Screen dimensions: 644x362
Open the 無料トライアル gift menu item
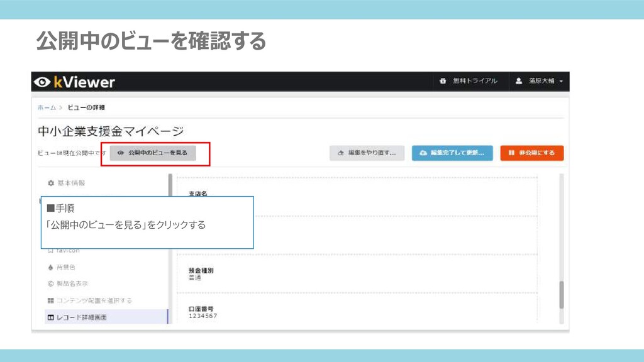pos(469,81)
